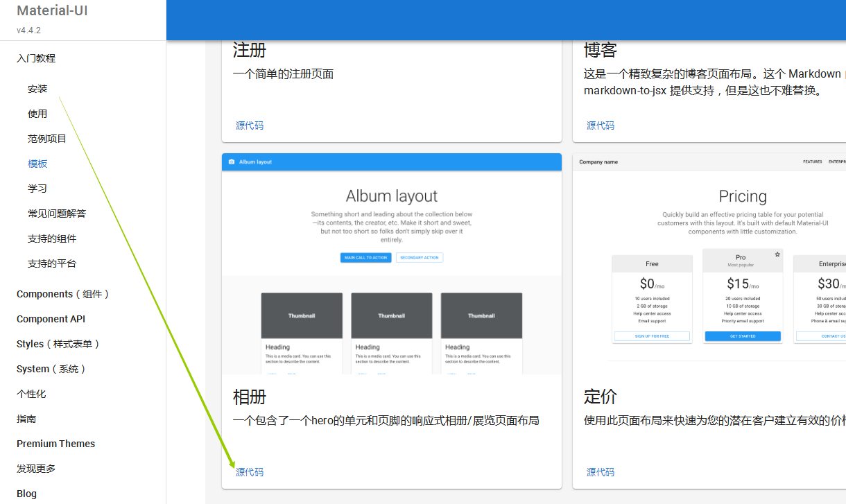This screenshot has height=504, width=846.
Task: Expand Premium Themes section
Action: point(55,444)
